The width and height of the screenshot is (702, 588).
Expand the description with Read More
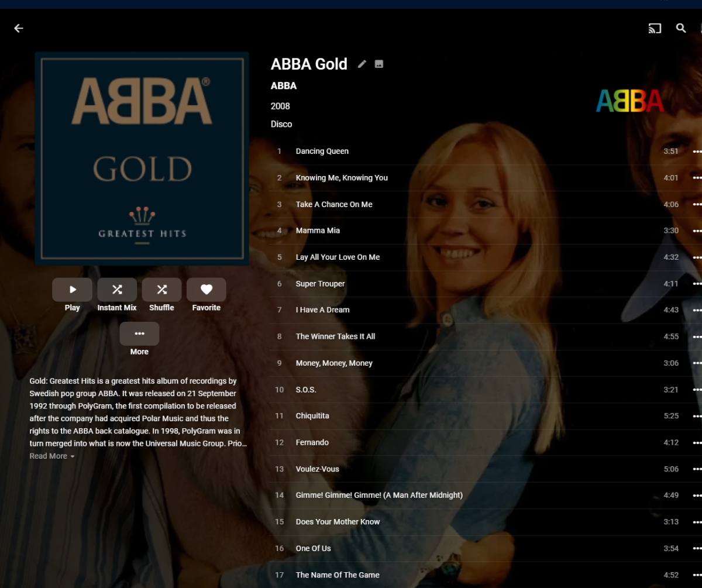pos(52,456)
